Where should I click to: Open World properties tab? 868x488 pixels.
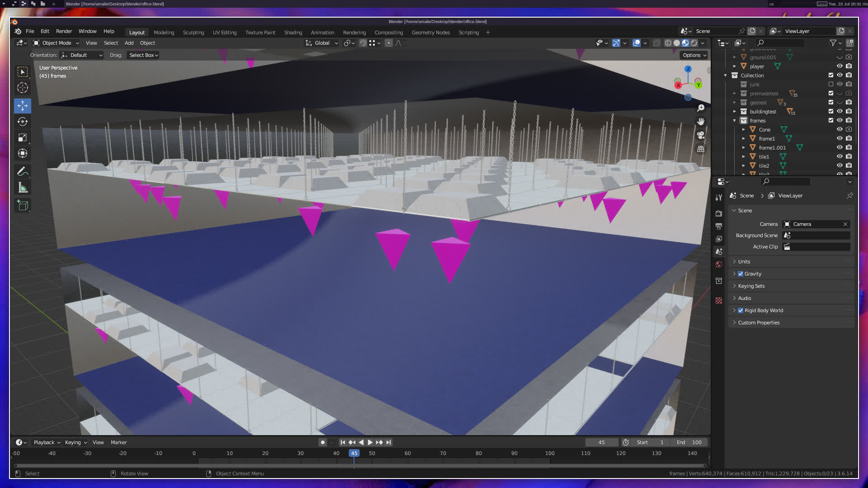click(x=719, y=264)
